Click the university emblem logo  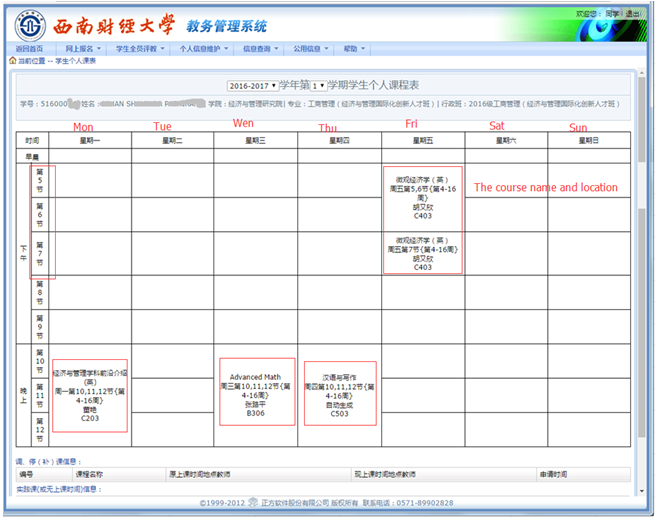click(x=27, y=22)
